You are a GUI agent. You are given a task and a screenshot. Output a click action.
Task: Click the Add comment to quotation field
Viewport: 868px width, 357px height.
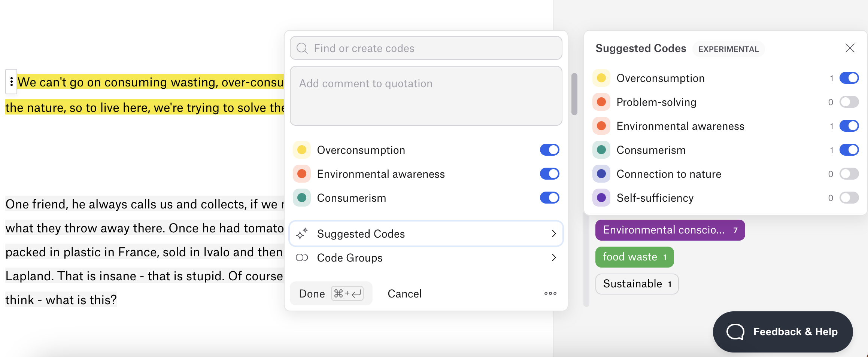point(426,96)
